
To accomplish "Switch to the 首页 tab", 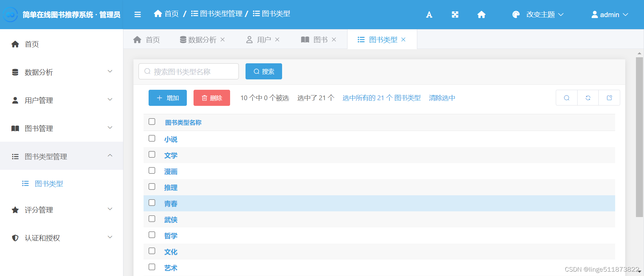I will pyautogui.click(x=147, y=40).
